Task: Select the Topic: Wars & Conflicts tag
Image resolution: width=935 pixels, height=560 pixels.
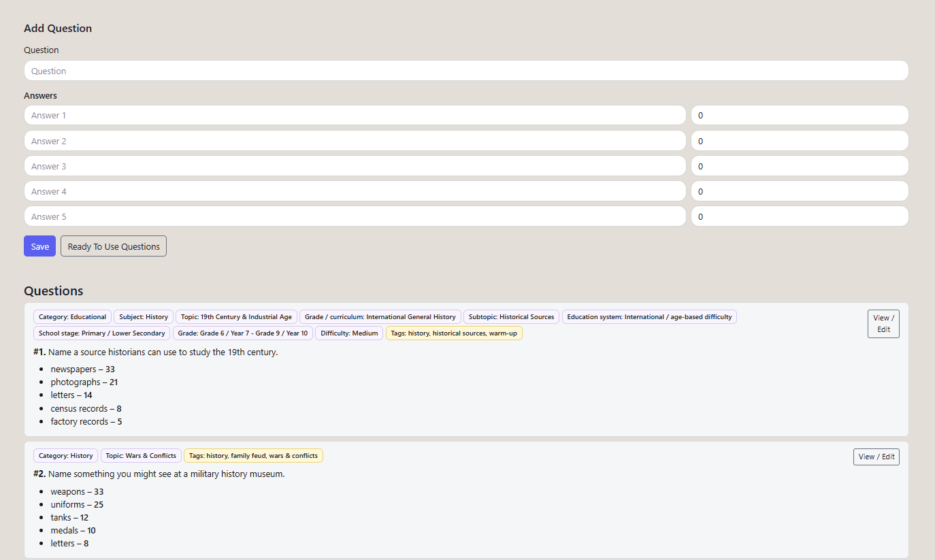Action: point(141,456)
